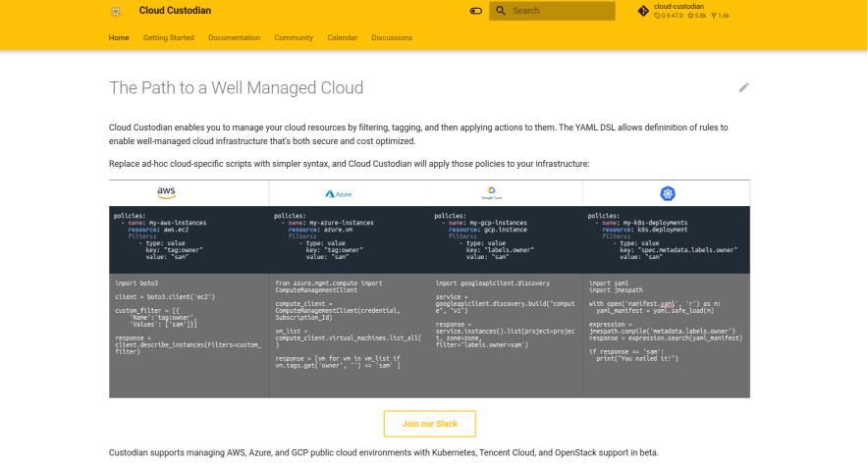
Task: Click the print("You nailed it!") code line
Action: pyautogui.click(x=636, y=358)
